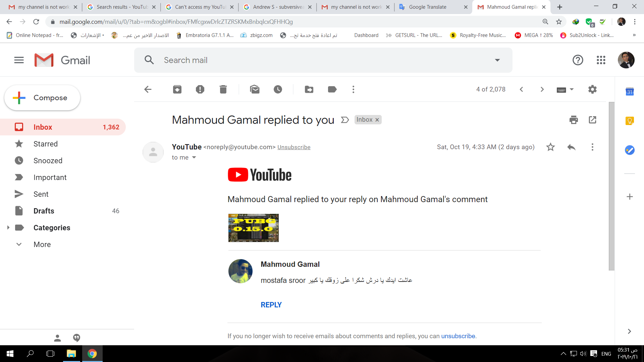This screenshot has height=362, width=644.
Task: Star this YouTube email
Action: [x=550, y=147]
